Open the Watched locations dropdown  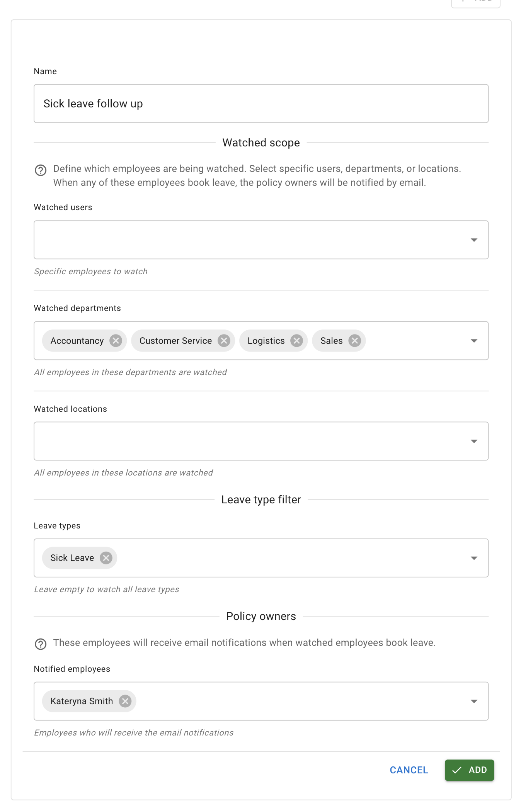pos(474,441)
